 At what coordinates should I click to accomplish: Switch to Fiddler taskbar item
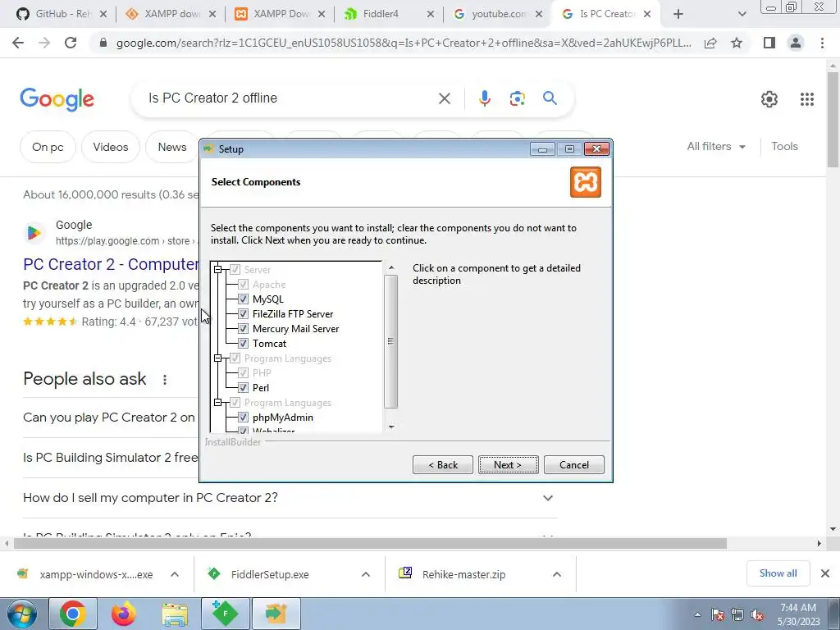click(x=225, y=614)
